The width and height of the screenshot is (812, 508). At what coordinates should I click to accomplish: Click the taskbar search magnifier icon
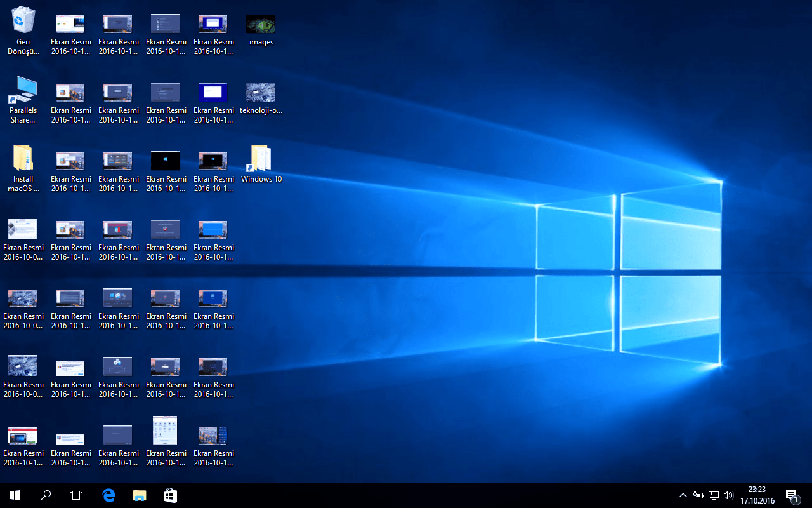pos(46,495)
